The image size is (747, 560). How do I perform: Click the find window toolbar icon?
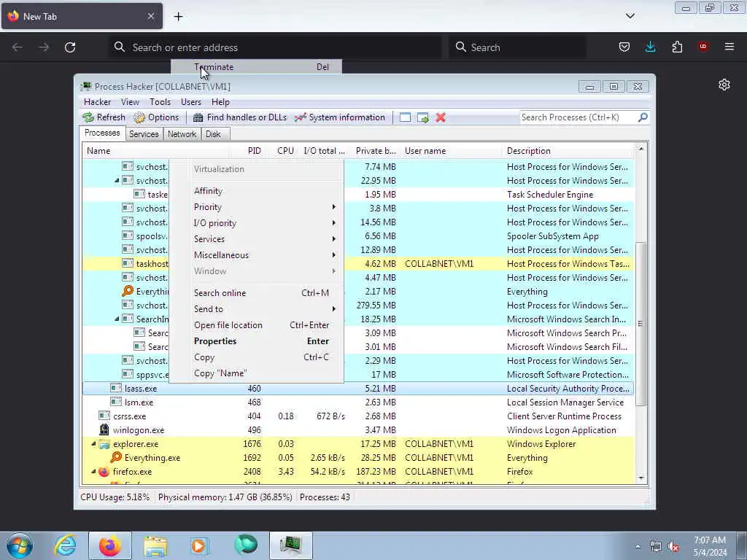coord(405,117)
